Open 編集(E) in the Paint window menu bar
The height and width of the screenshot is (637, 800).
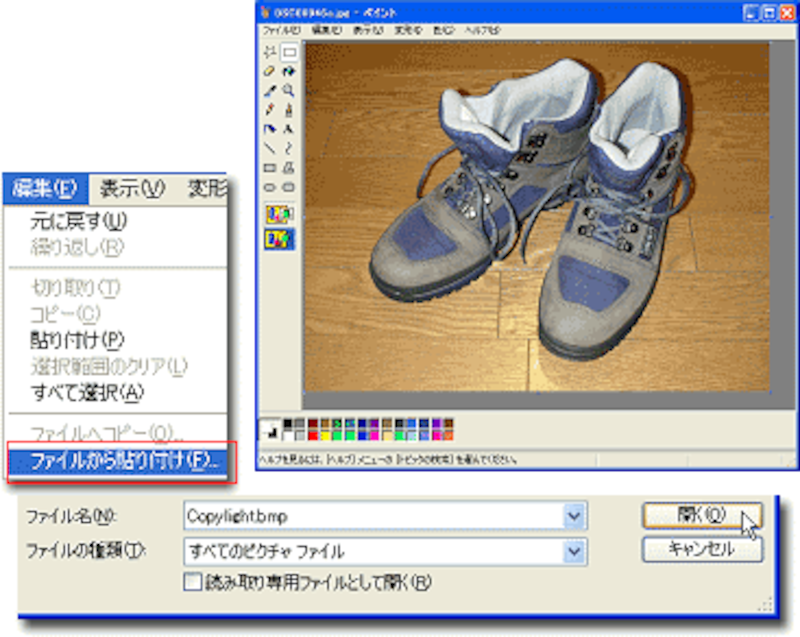[327, 31]
